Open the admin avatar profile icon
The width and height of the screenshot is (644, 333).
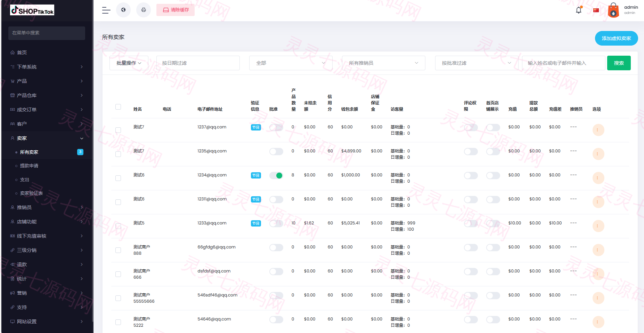click(x=613, y=10)
